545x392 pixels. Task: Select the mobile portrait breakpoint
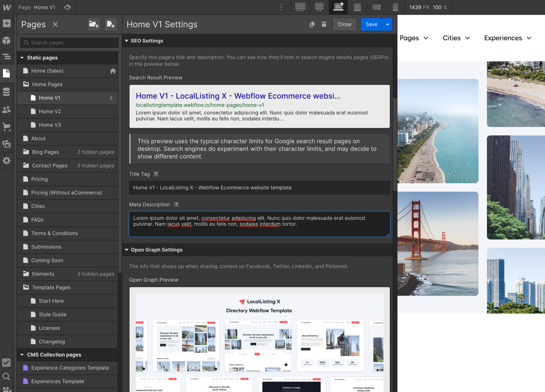(395, 7)
